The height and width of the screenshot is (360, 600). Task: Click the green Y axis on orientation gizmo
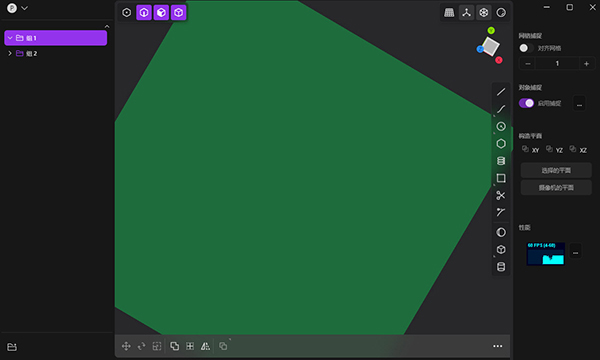[x=491, y=30]
